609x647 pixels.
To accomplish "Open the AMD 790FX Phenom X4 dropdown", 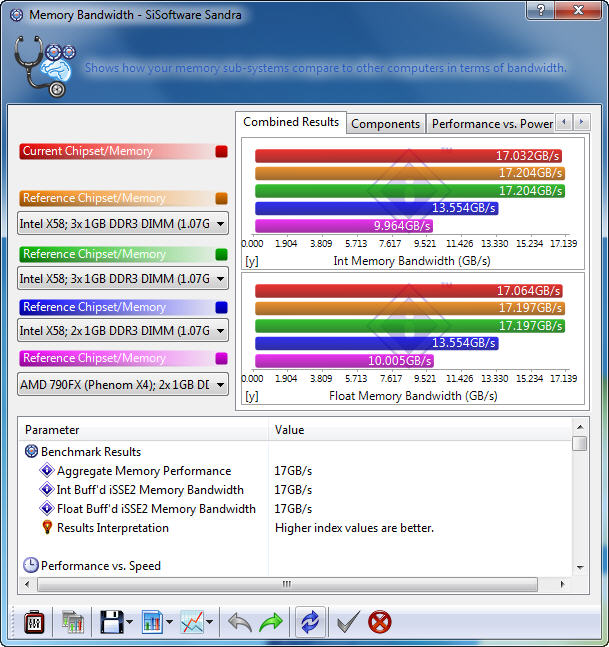I will coord(123,385).
